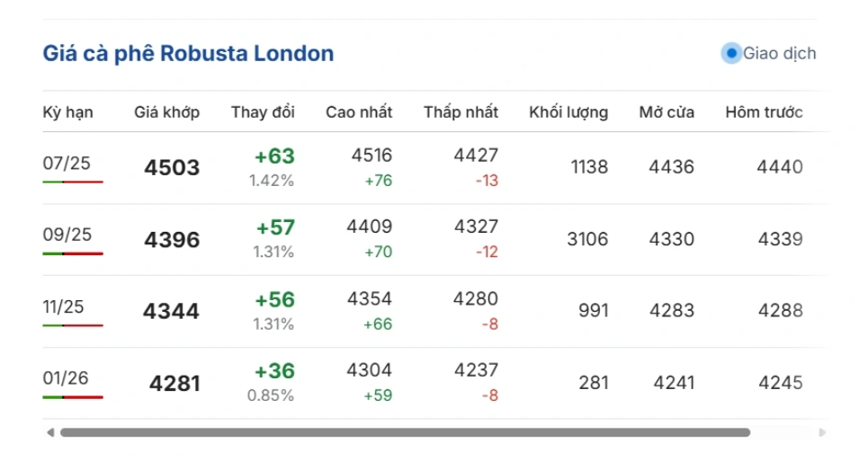Click the blue Giao dịch status dot
Image resolution: width=868 pixels, height=461 pixels.
tap(730, 53)
